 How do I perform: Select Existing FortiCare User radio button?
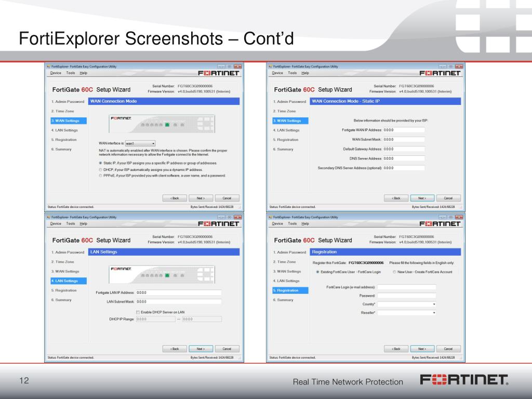click(317, 272)
